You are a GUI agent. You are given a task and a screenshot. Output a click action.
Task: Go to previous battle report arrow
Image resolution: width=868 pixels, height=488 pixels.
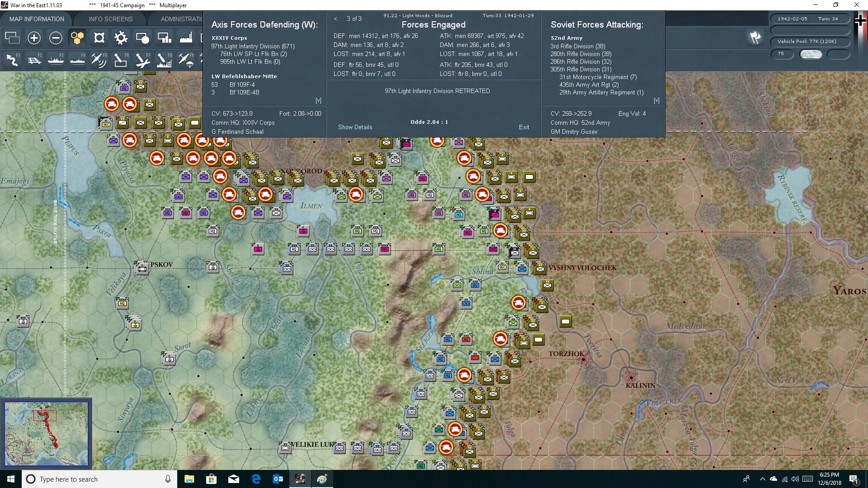coord(335,19)
